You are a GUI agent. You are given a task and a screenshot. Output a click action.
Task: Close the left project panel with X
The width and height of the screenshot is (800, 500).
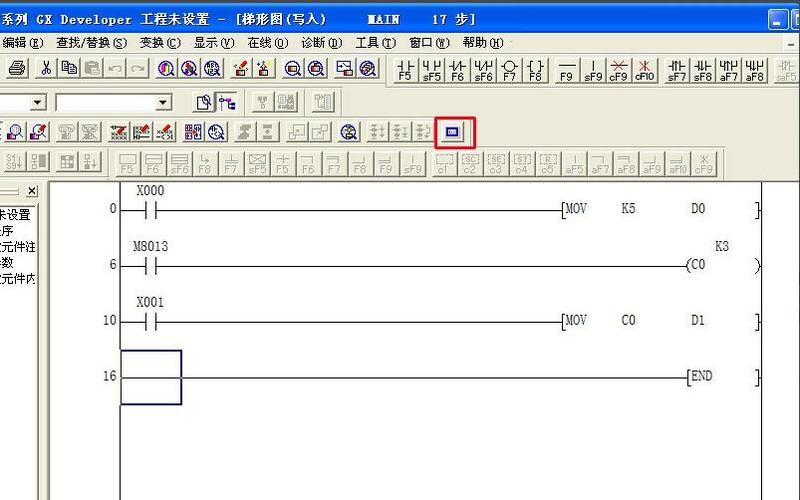[31, 191]
